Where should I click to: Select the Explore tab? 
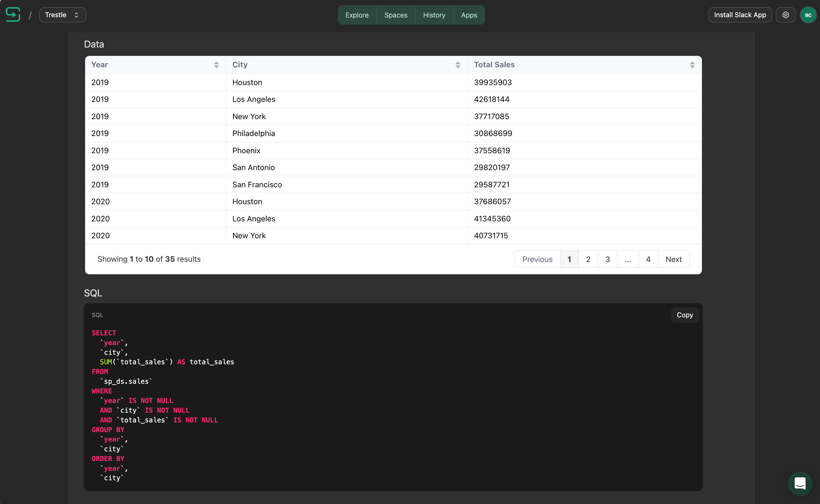pyautogui.click(x=357, y=15)
